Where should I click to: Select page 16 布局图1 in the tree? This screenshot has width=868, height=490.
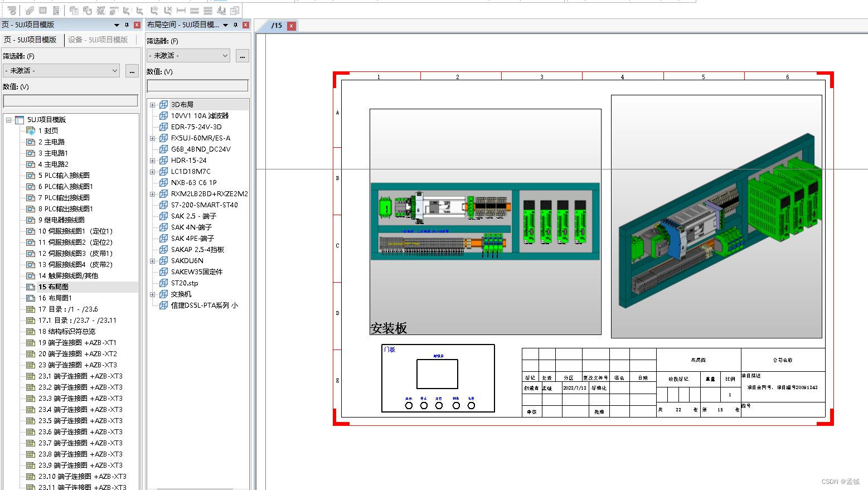tap(55, 298)
